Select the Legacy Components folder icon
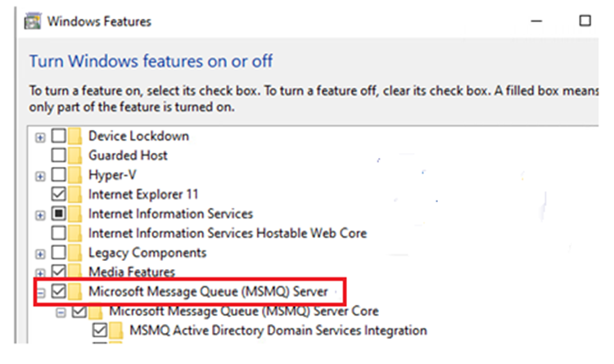Screen dimensions: 614x364 point(75,253)
